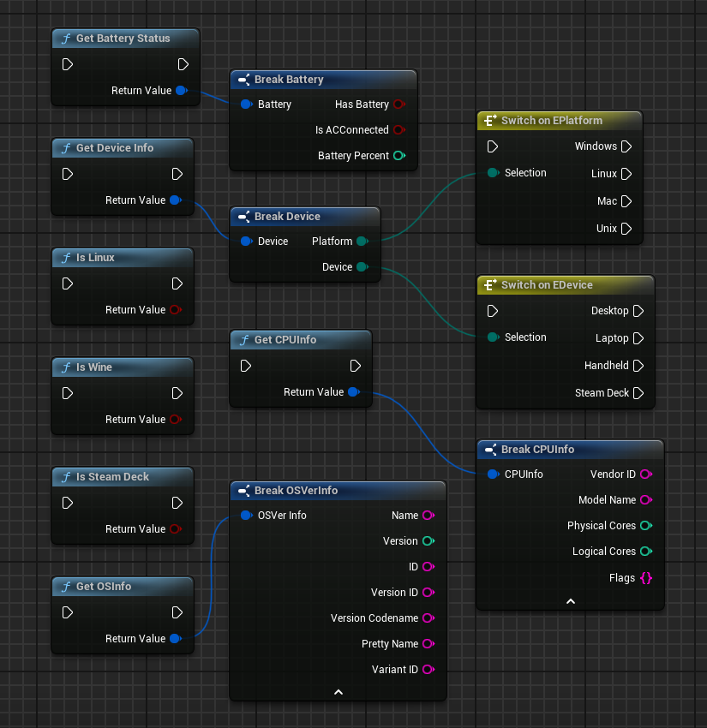Click the Vendor ID string output pin
707x728 pixels.
pyautogui.click(x=646, y=474)
